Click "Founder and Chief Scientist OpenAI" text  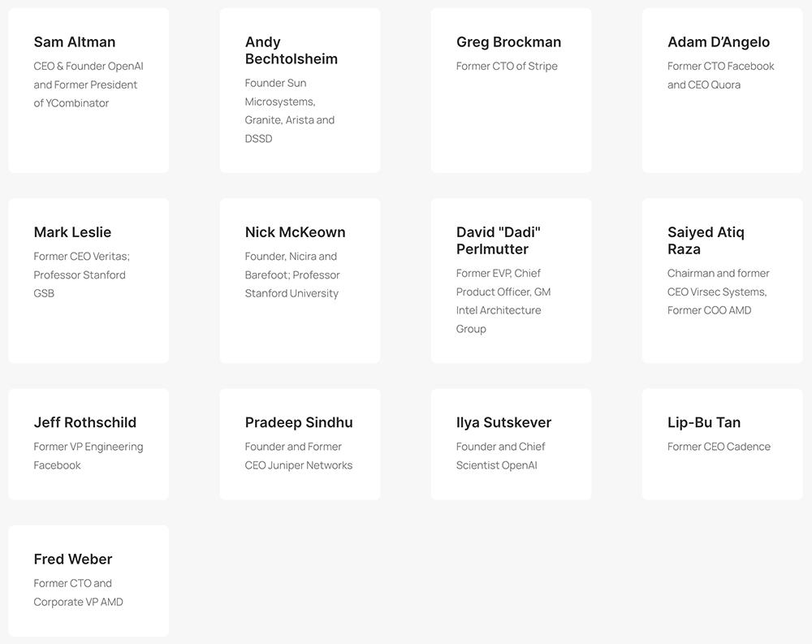(501, 456)
